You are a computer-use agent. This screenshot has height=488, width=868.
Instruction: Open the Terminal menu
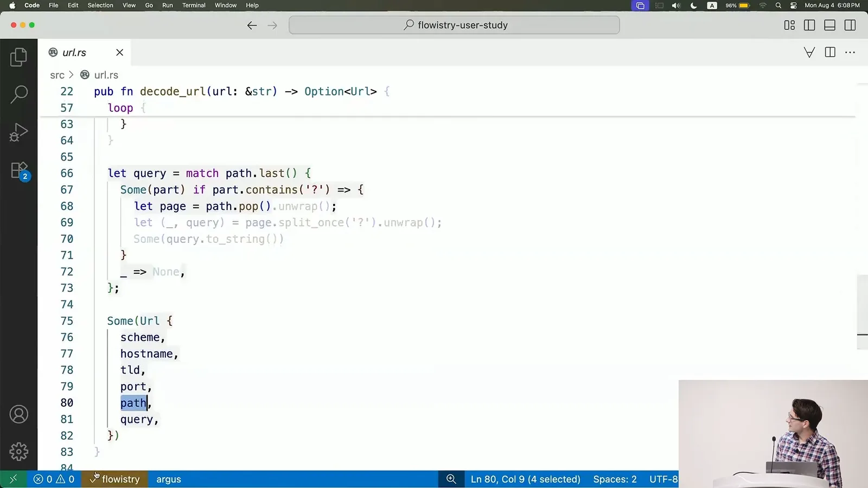(194, 5)
